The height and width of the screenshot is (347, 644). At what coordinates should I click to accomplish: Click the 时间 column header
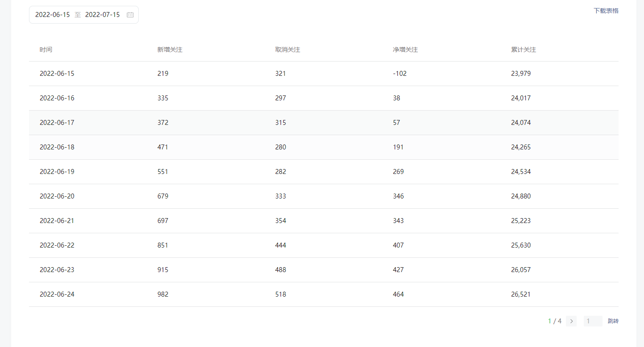coord(46,50)
